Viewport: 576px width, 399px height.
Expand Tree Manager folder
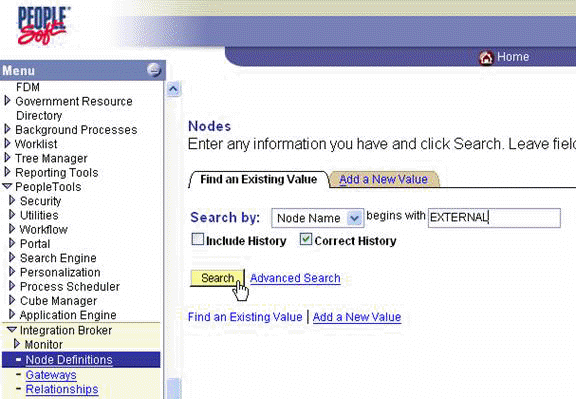7,158
